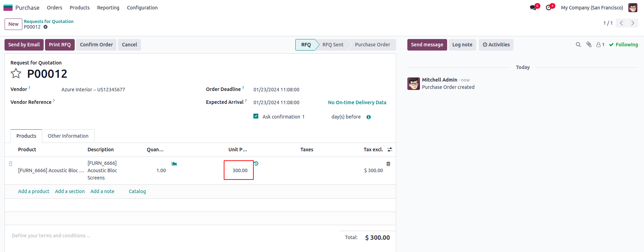The height and width of the screenshot is (252, 644).
Task: Click the favorite star next to P00012
Action: click(x=16, y=74)
